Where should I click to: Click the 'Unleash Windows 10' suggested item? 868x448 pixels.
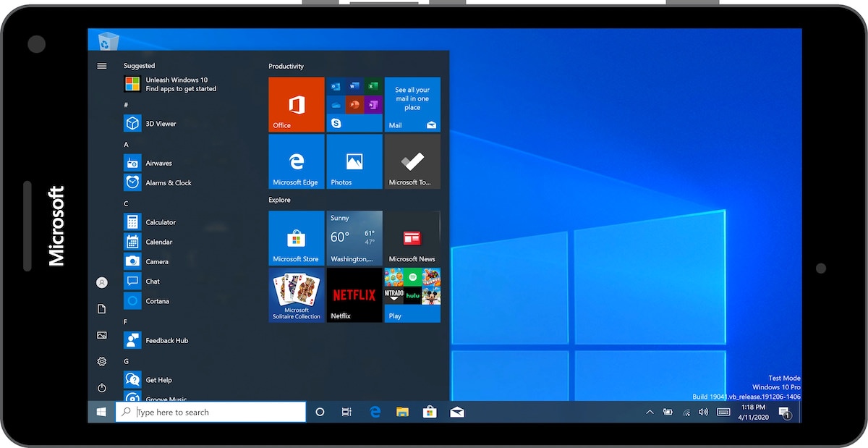click(x=171, y=84)
